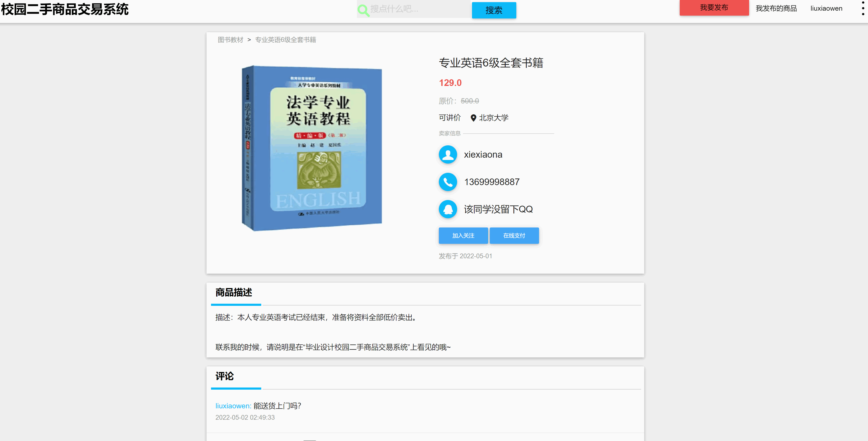868x441 pixels.
Task: Click the 校园二手商品交易系统 site title
Action: coord(65,9)
